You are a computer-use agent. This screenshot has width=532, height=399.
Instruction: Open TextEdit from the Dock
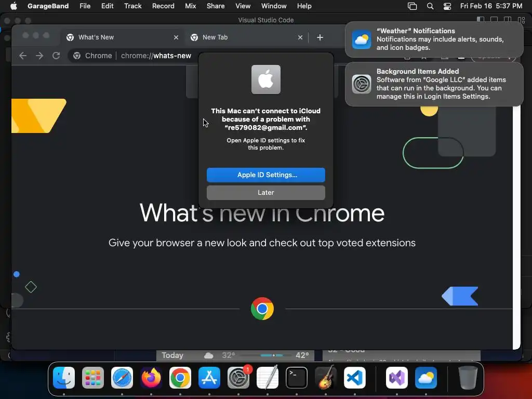click(268, 378)
